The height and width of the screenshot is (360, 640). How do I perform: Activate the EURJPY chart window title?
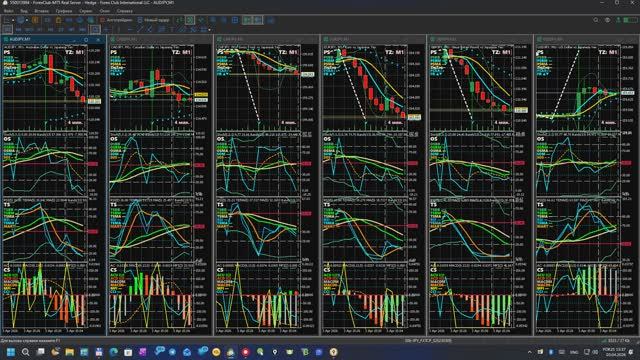(340, 40)
